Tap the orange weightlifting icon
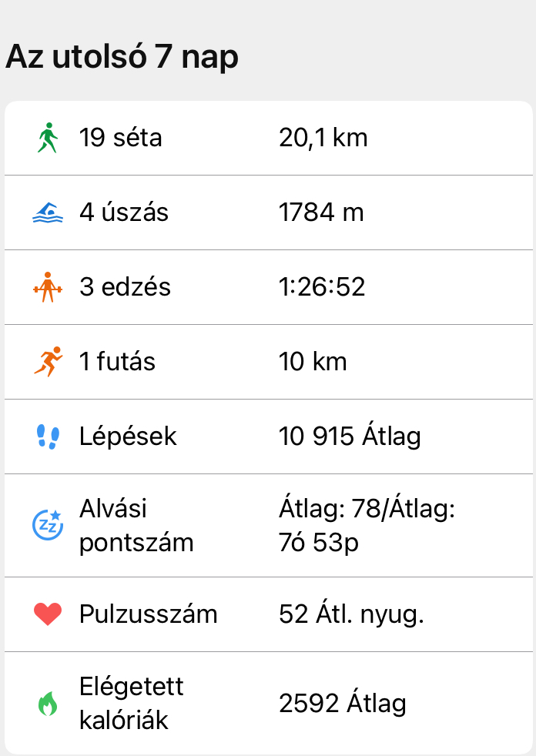536x756 pixels. (x=48, y=288)
